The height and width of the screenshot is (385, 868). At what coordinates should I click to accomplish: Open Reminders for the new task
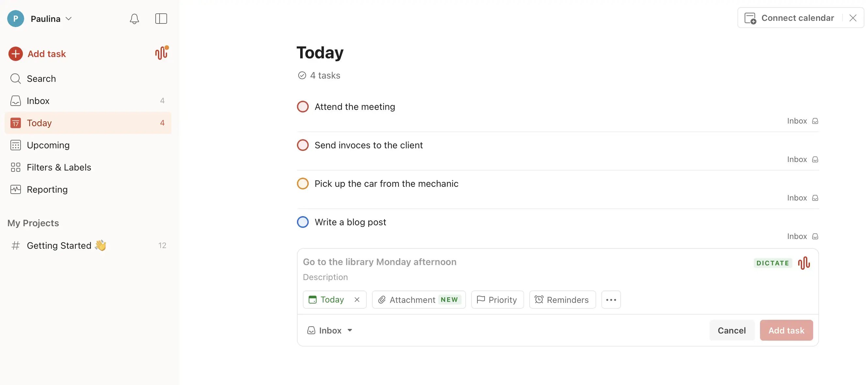click(x=562, y=300)
